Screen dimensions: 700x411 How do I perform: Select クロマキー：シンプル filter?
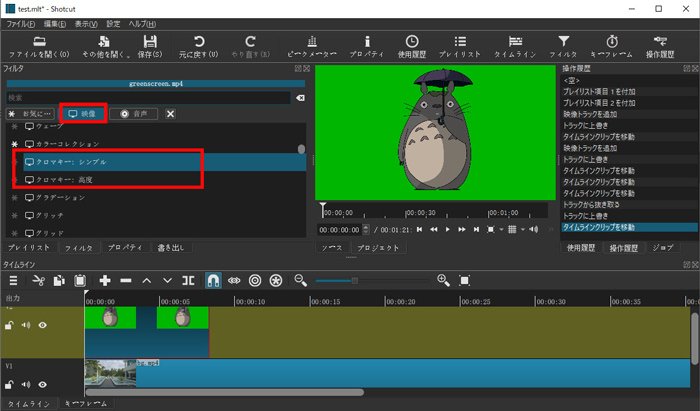point(165,162)
